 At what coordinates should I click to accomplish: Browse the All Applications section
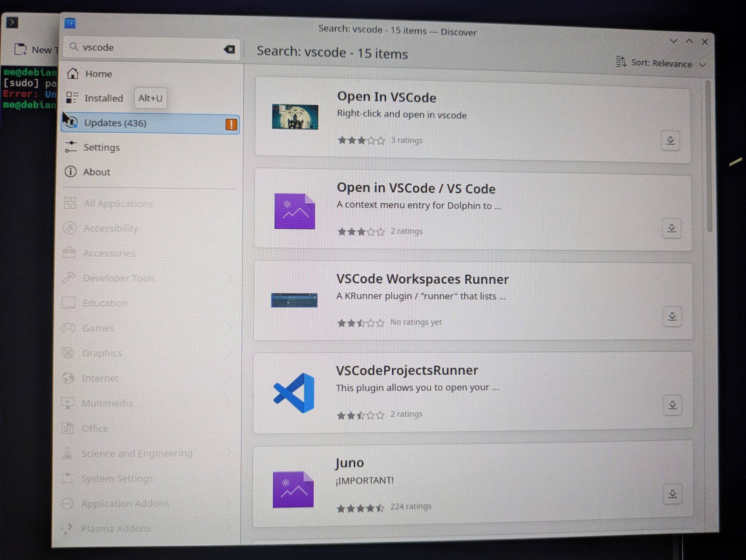point(118,203)
